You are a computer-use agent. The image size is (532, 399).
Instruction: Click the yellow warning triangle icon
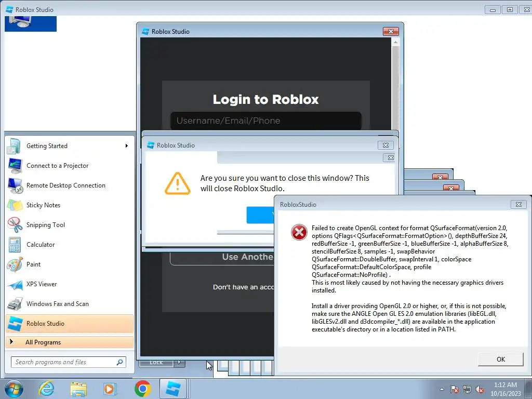(178, 183)
